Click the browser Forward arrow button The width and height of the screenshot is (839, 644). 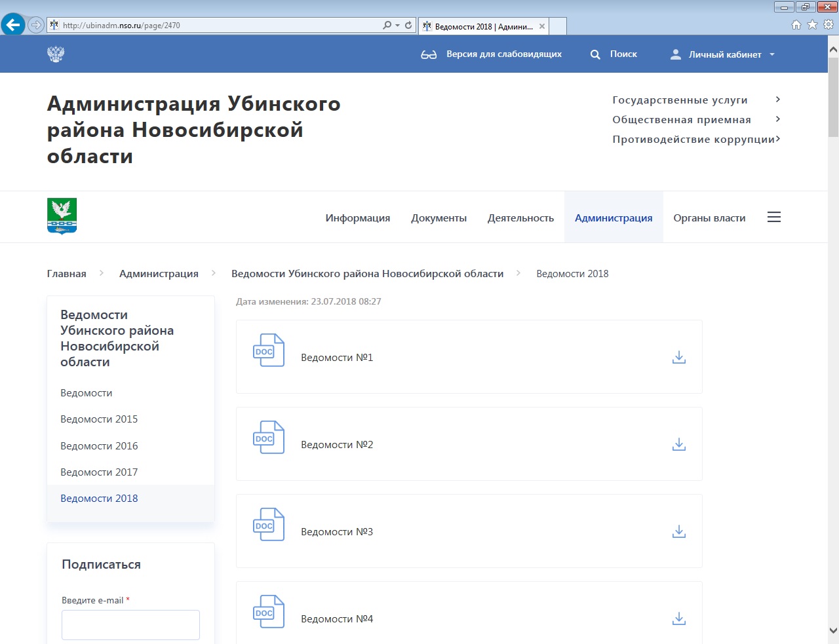(x=36, y=25)
